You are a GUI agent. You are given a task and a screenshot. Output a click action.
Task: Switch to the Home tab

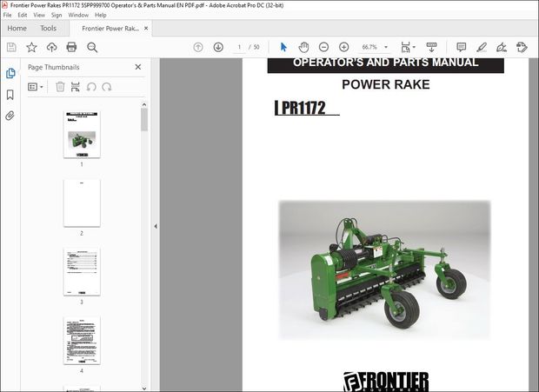coord(17,28)
